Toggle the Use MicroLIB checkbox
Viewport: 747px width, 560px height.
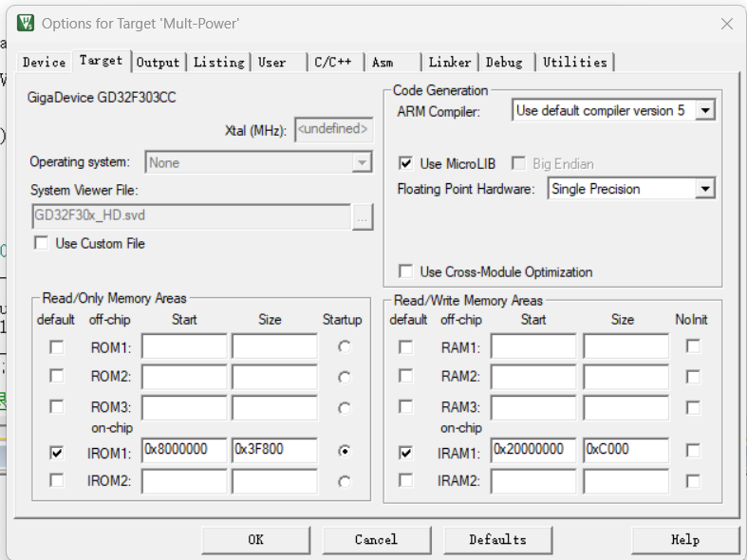point(405,164)
